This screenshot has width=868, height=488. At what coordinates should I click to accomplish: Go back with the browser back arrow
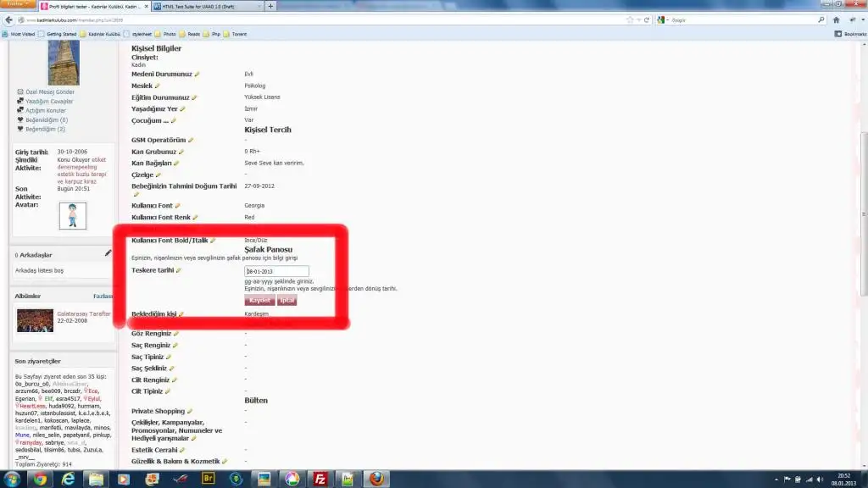point(8,20)
